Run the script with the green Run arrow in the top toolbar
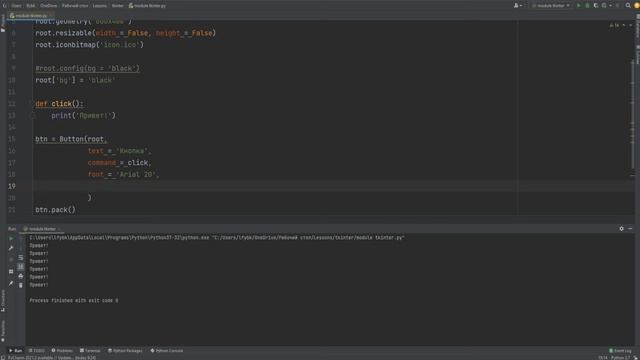Viewport: 640px width, 360px height. [x=578, y=6]
